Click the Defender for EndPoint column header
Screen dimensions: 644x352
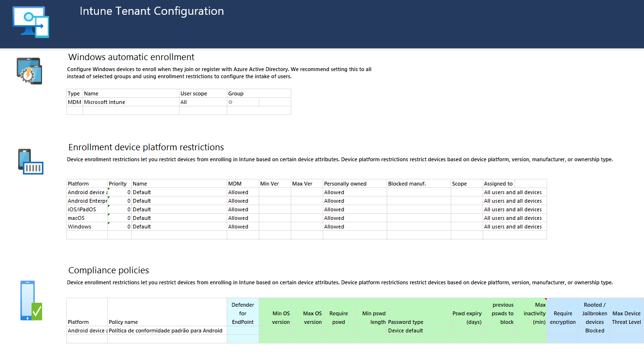(243, 312)
